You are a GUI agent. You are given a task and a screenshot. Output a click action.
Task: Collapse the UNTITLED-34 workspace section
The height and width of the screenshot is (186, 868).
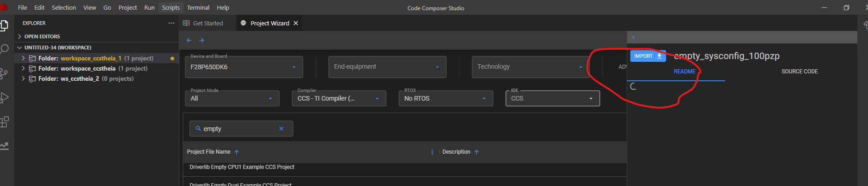(x=19, y=48)
